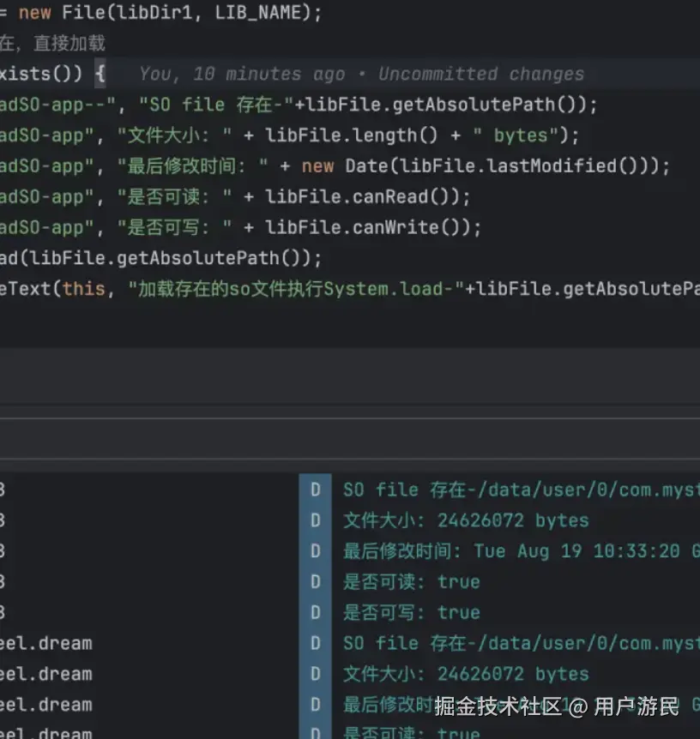Click 'this' keyword in eText call
Screen dimensions: 700x739
pos(83,288)
